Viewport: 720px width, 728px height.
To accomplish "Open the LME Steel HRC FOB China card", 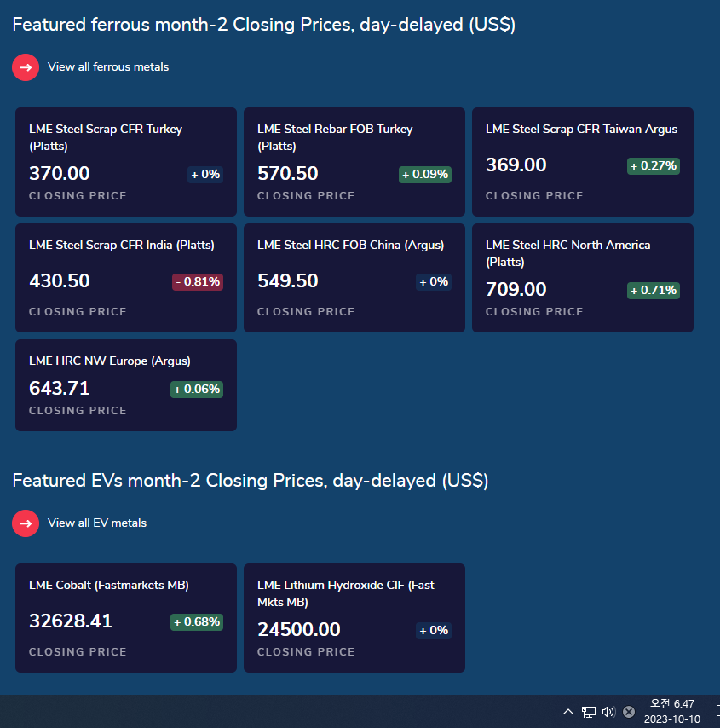I will (354, 278).
